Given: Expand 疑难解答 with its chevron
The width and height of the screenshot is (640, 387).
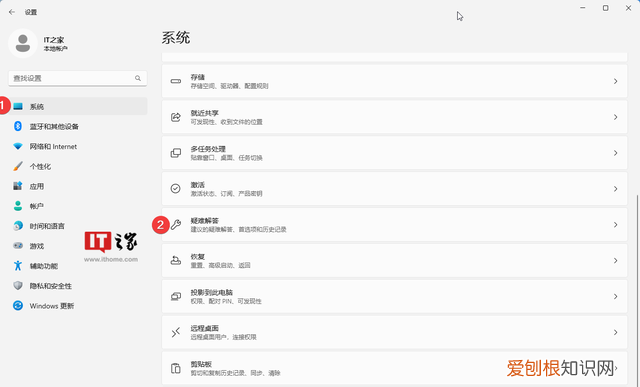Looking at the screenshot, I should click(x=616, y=225).
